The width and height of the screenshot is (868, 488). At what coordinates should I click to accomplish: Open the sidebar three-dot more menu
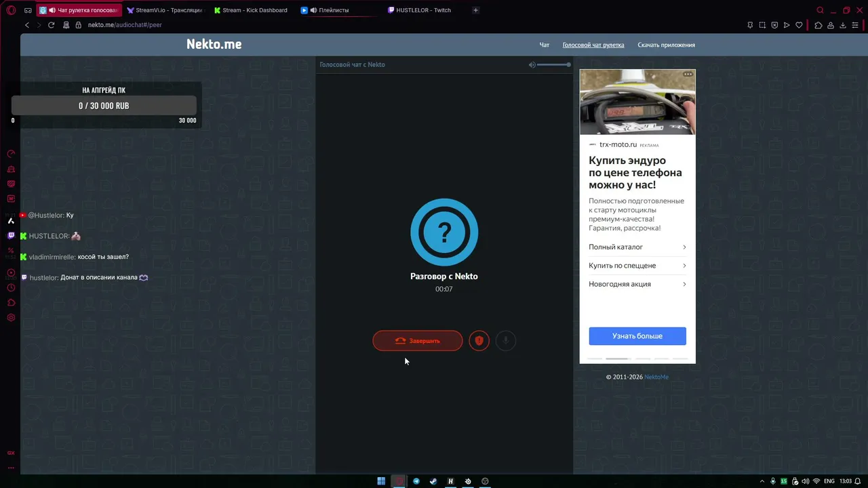[11, 468]
